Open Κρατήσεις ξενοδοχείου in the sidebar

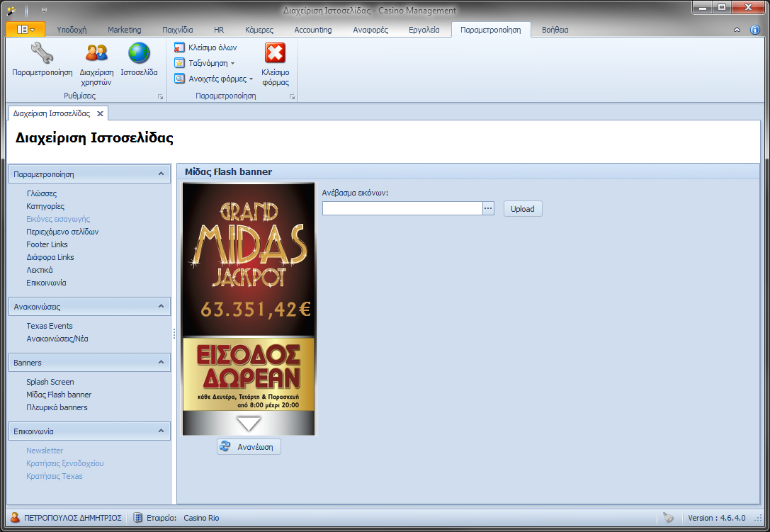point(65,464)
